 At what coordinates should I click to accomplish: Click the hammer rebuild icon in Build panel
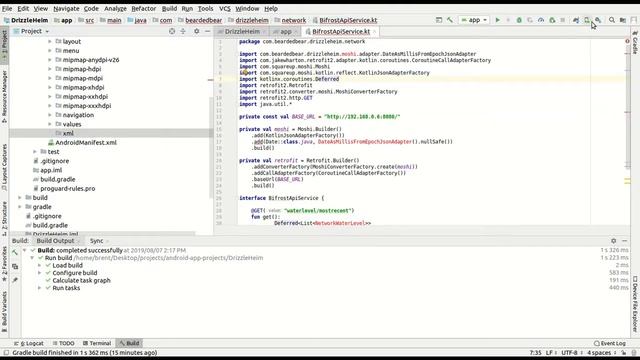(x=15, y=253)
